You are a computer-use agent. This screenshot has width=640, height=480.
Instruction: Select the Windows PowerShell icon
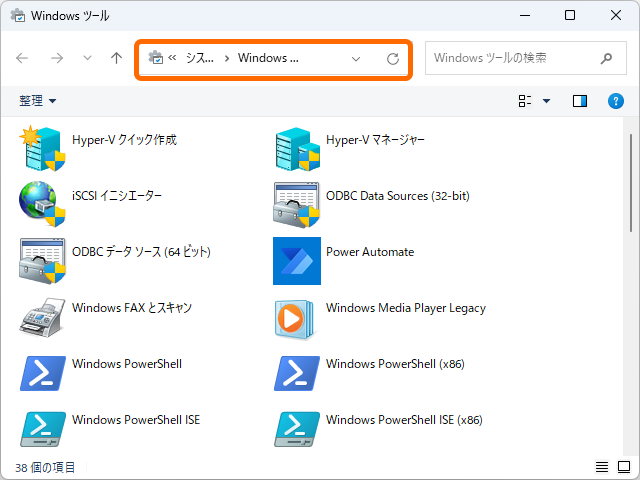tap(42, 373)
